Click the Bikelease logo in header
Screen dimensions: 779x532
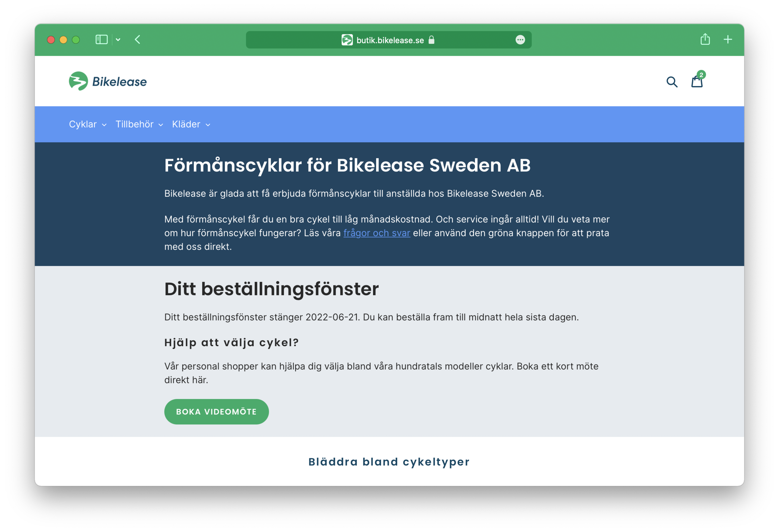click(x=108, y=81)
